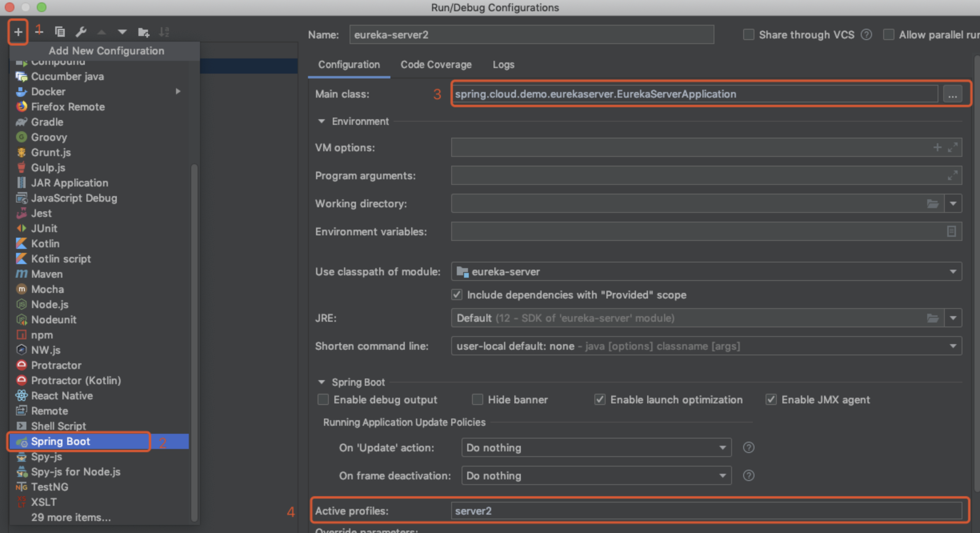This screenshot has height=533, width=980.
Task: Switch to the Code Coverage tab
Action: 436,65
